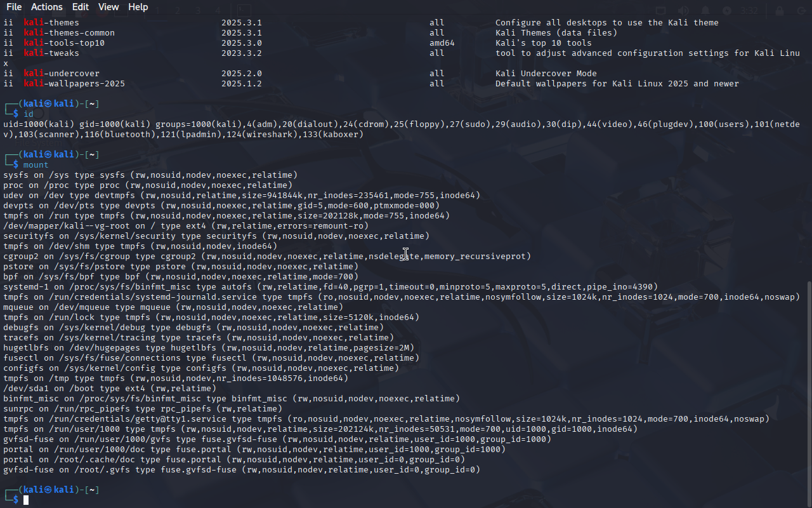The height and width of the screenshot is (508, 812).
Task: Click the 'kali-themes-common' package name
Action: coord(70,33)
